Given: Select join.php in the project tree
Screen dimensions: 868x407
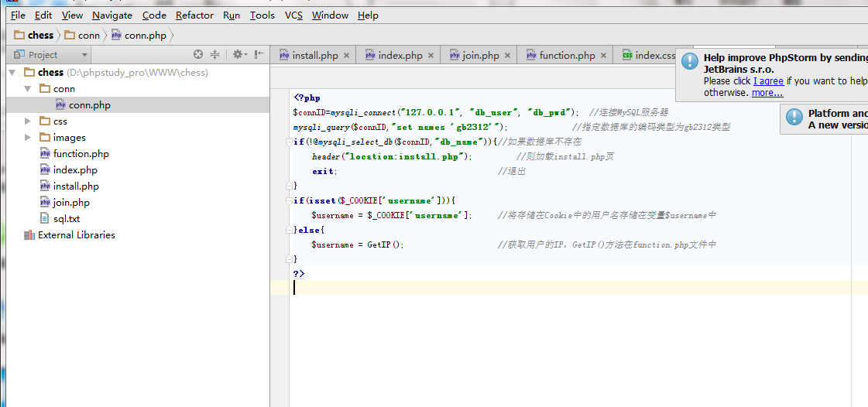Looking at the screenshot, I should click(x=71, y=203).
